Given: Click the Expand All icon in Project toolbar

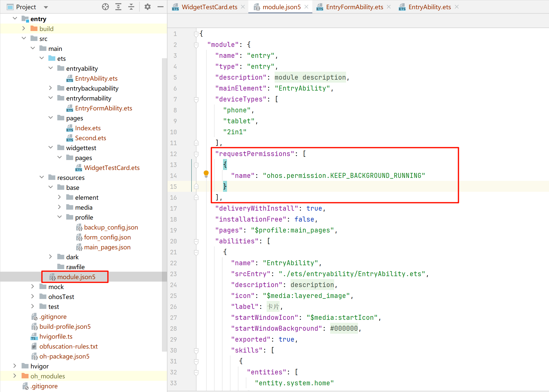Looking at the screenshot, I should coord(118,7).
